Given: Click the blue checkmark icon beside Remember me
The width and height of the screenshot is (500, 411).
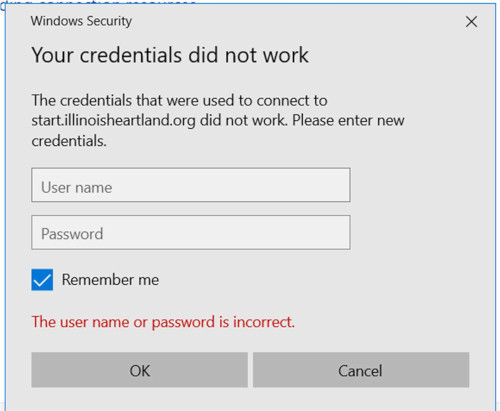Looking at the screenshot, I should click(42, 280).
